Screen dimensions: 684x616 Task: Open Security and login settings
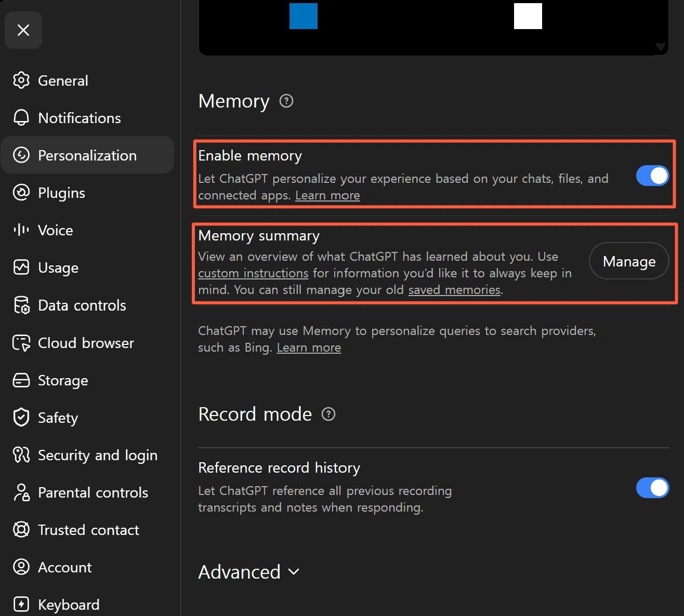pyautogui.click(x=87, y=455)
